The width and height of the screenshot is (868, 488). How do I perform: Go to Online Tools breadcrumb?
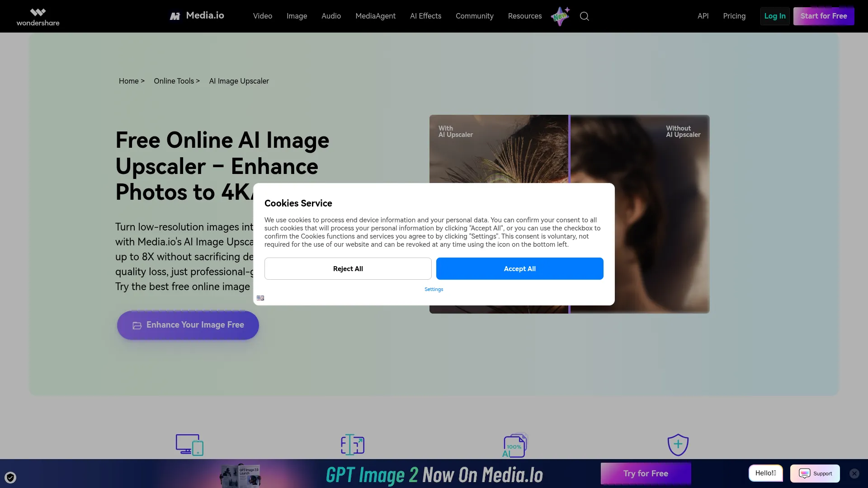174,81
